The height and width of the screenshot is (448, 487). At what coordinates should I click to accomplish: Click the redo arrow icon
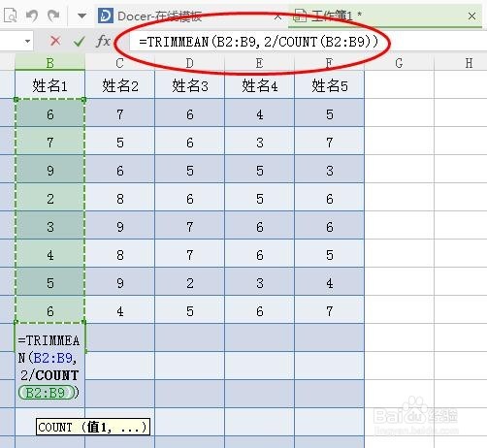pos(53,16)
